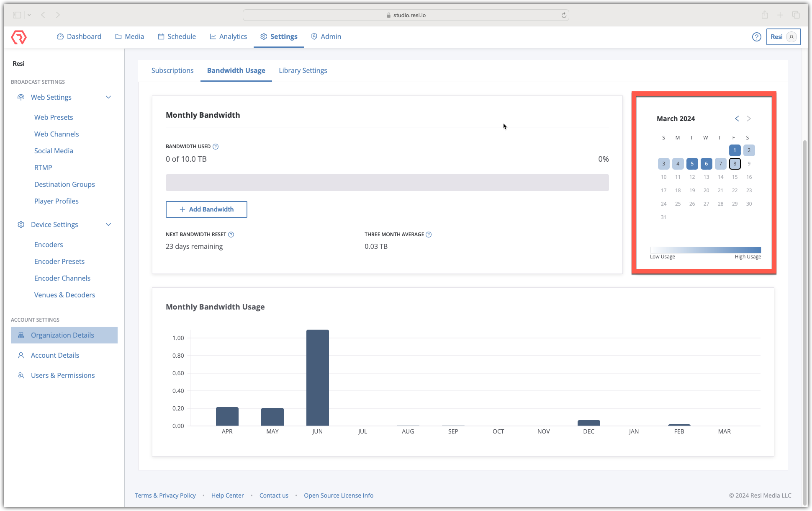Open the Library Settings tab
Viewport: 812px width, 511px height.
click(x=303, y=70)
